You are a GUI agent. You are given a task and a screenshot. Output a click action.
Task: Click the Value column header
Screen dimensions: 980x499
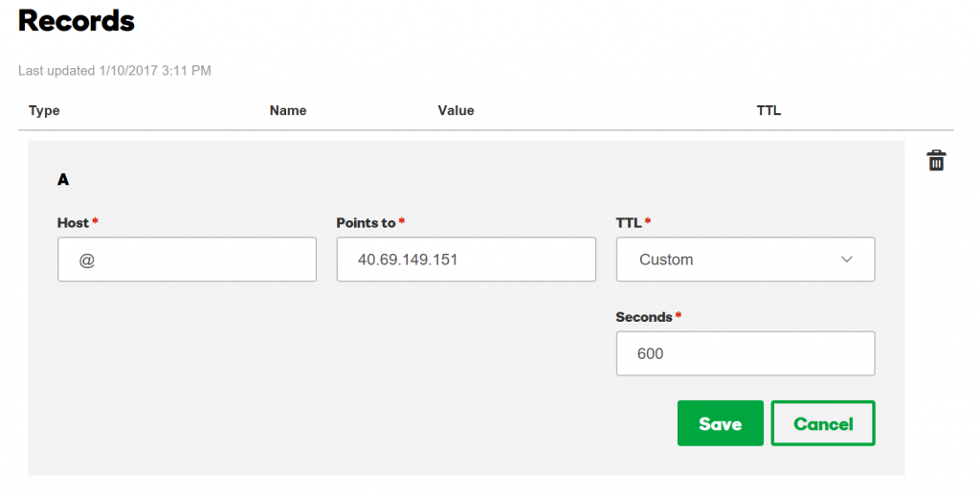click(x=456, y=111)
